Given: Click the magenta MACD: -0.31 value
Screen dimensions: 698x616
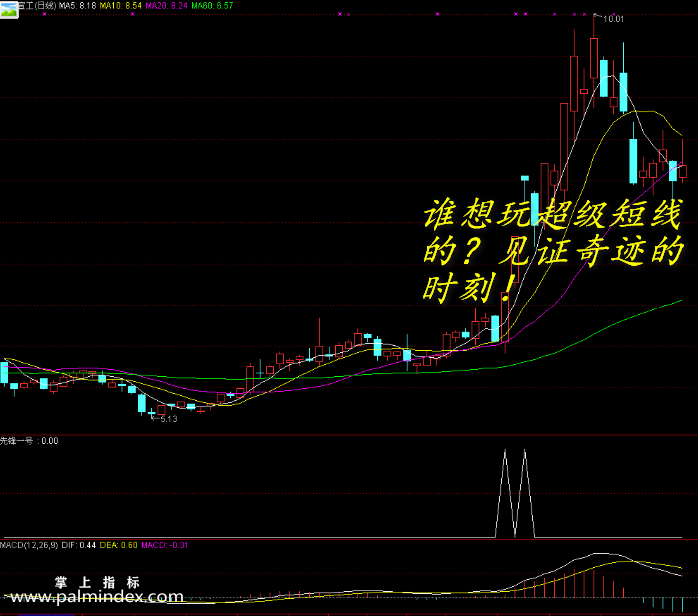Looking at the screenshot, I should (164, 545).
